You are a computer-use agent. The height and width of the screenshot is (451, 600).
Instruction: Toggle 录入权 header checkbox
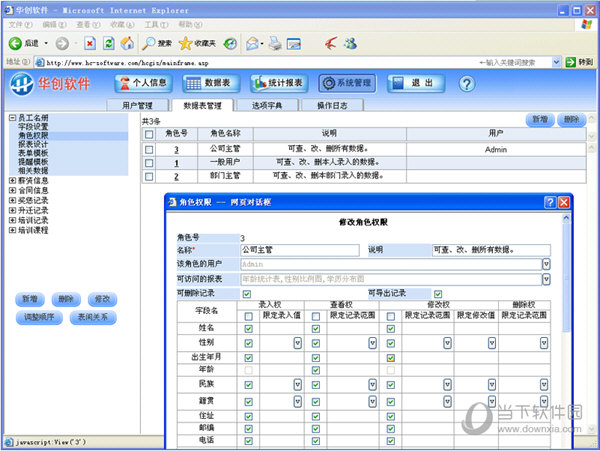click(x=249, y=316)
